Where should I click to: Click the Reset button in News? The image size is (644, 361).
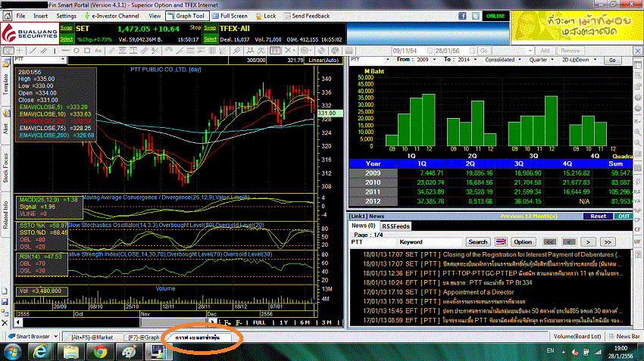tap(598, 216)
